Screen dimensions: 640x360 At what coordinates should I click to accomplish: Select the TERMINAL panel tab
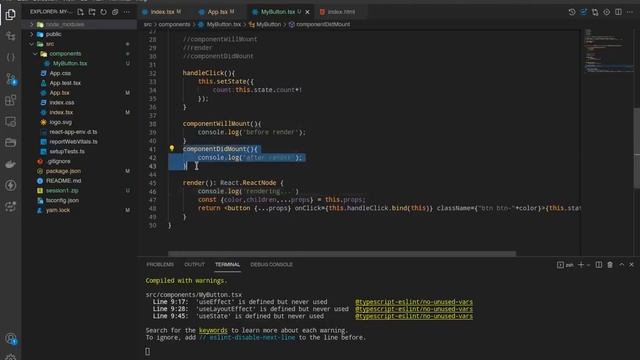(x=227, y=264)
